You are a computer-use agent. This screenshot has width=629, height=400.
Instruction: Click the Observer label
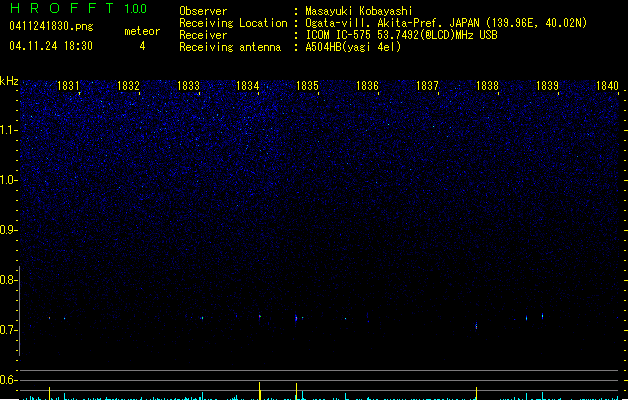point(203,11)
